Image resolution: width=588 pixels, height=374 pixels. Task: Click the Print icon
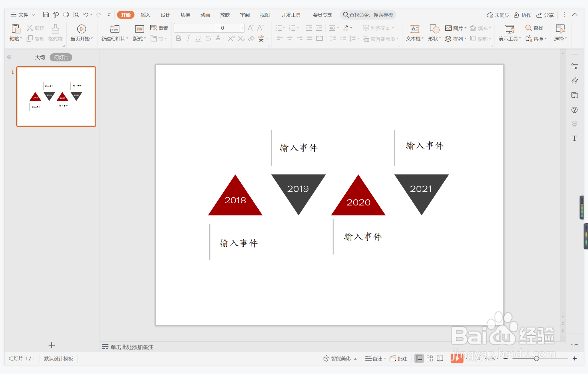point(66,15)
